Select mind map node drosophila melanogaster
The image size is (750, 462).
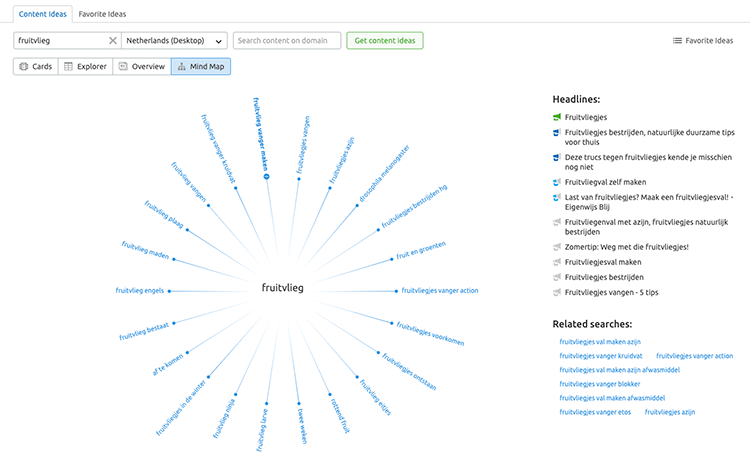(384, 174)
